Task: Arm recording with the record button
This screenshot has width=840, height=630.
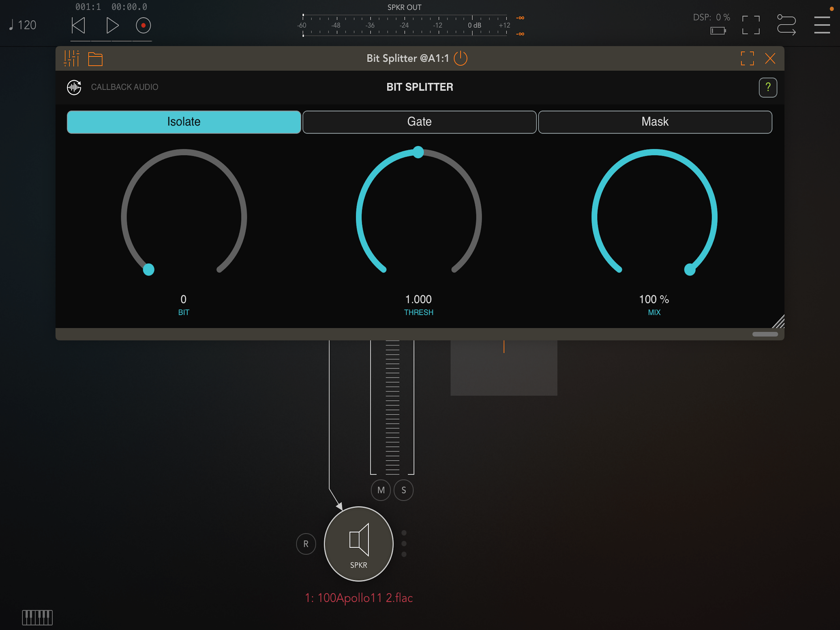Action: point(143,25)
